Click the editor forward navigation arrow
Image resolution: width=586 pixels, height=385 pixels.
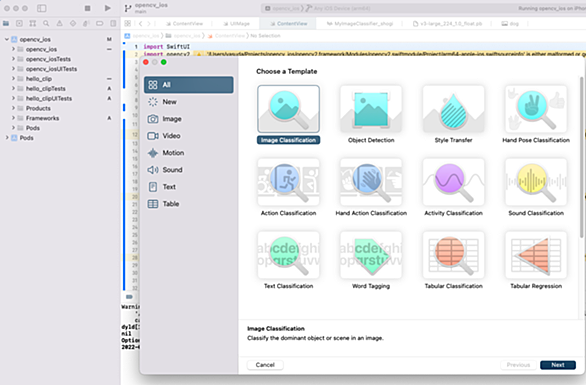click(x=149, y=24)
